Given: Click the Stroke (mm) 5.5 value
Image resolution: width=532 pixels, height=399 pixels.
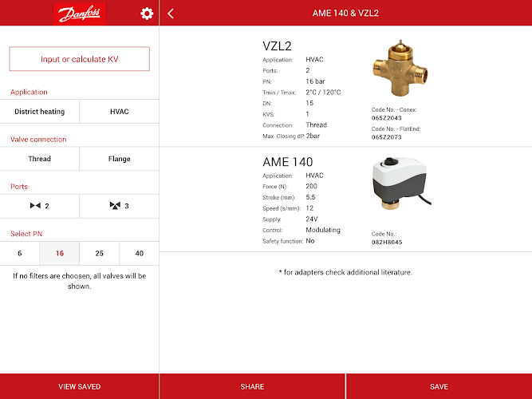Looking at the screenshot, I should tap(310, 197).
